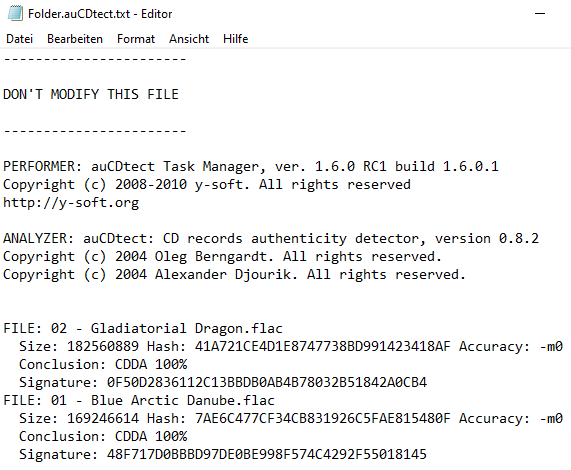Click the Notepad icon in title bar
571x470 pixels.
pyautogui.click(x=15, y=14)
